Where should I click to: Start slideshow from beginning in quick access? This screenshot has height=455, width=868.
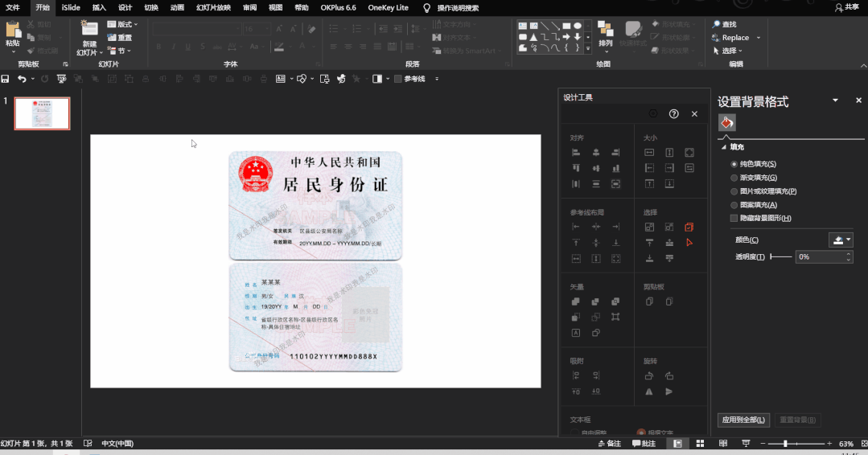(x=61, y=79)
